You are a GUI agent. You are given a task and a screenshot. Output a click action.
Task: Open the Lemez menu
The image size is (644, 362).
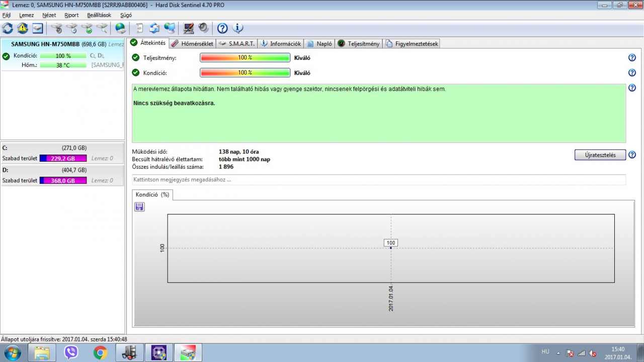[x=27, y=15]
